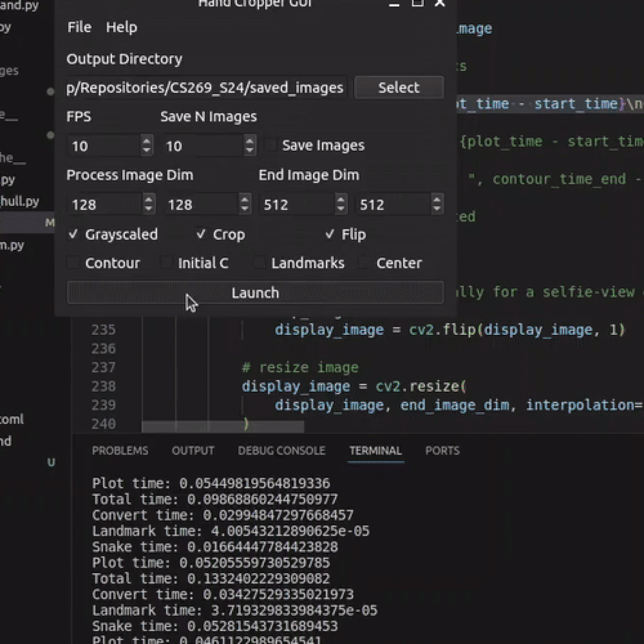Screen dimensions: 644x644
Task: Enable the Save Images checkbox
Action: (x=272, y=145)
